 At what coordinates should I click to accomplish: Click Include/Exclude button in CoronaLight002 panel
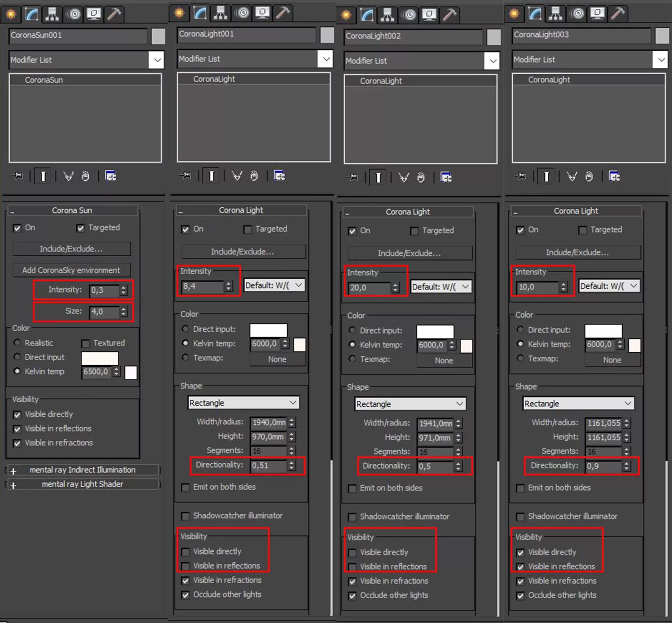click(410, 253)
